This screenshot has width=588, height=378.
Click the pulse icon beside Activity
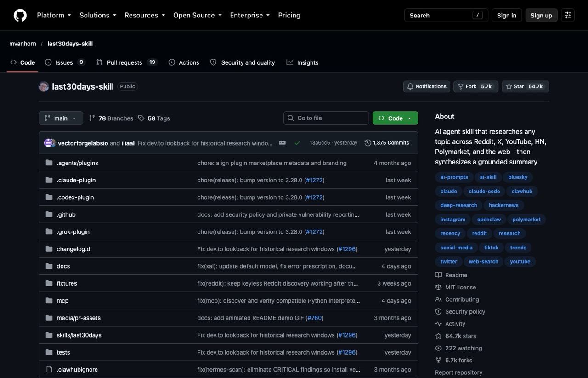click(x=438, y=324)
